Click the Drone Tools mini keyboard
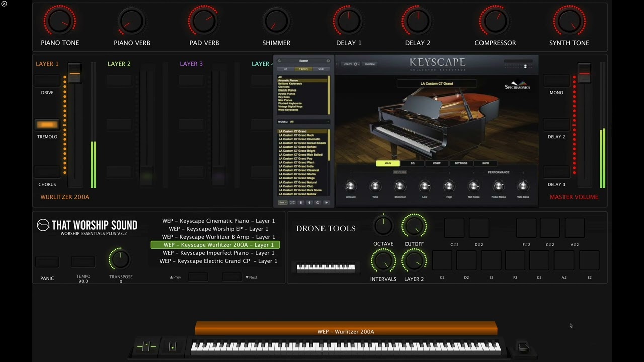644x362 pixels. click(326, 267)
